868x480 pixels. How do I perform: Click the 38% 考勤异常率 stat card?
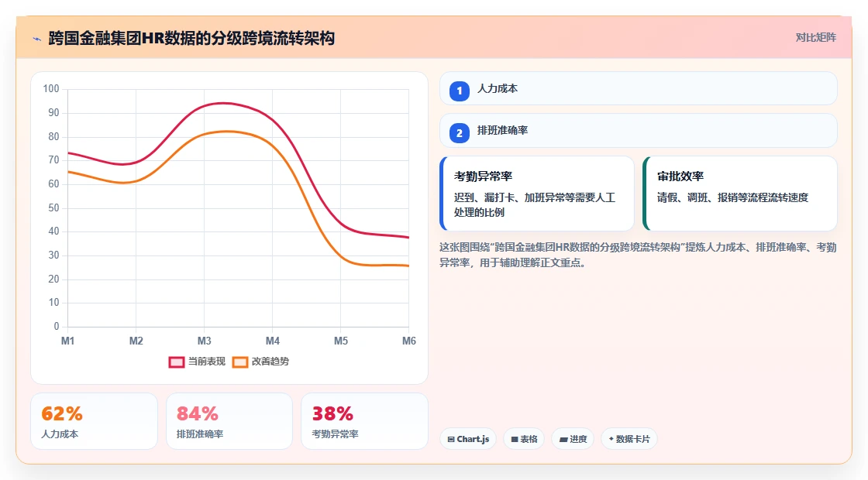click(364, 421)
